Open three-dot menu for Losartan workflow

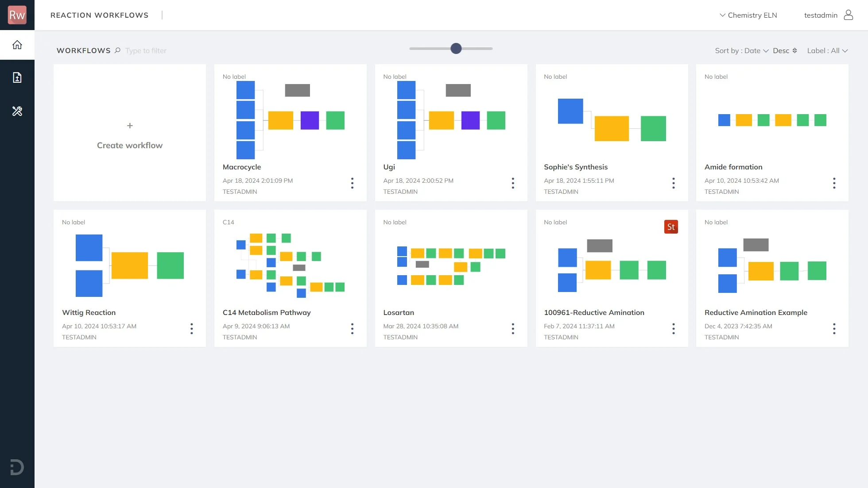point(513,329)
